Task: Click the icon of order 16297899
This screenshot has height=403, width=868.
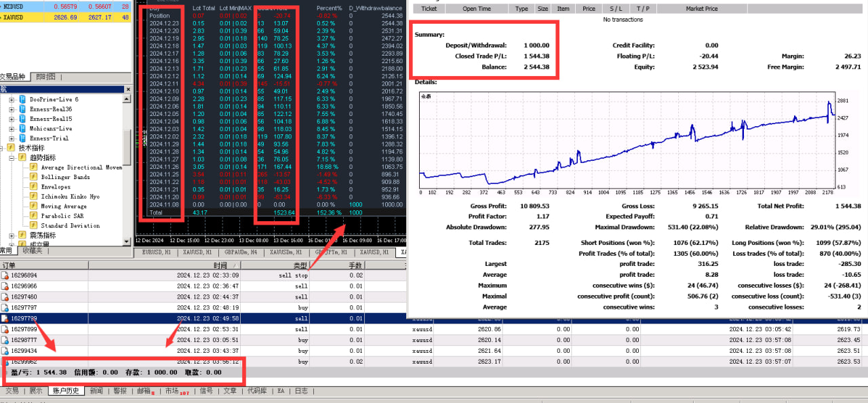Action: [5, 329]
